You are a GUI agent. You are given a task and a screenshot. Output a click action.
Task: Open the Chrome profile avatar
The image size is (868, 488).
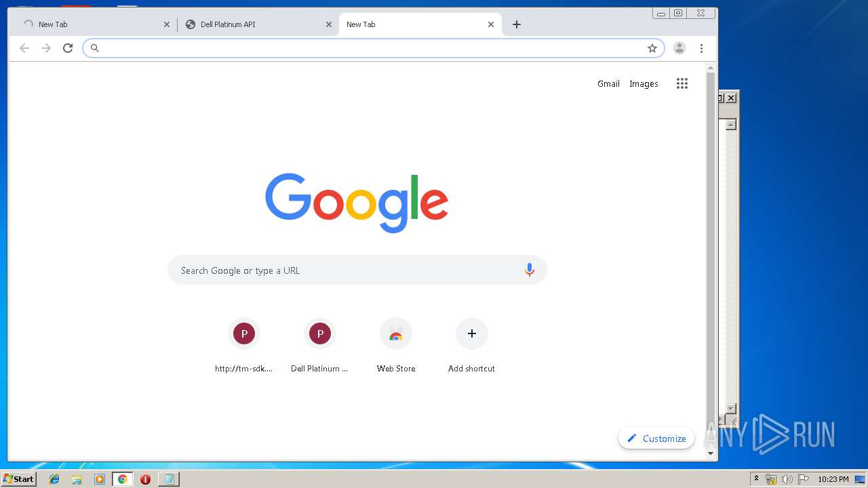coord(679,48)
